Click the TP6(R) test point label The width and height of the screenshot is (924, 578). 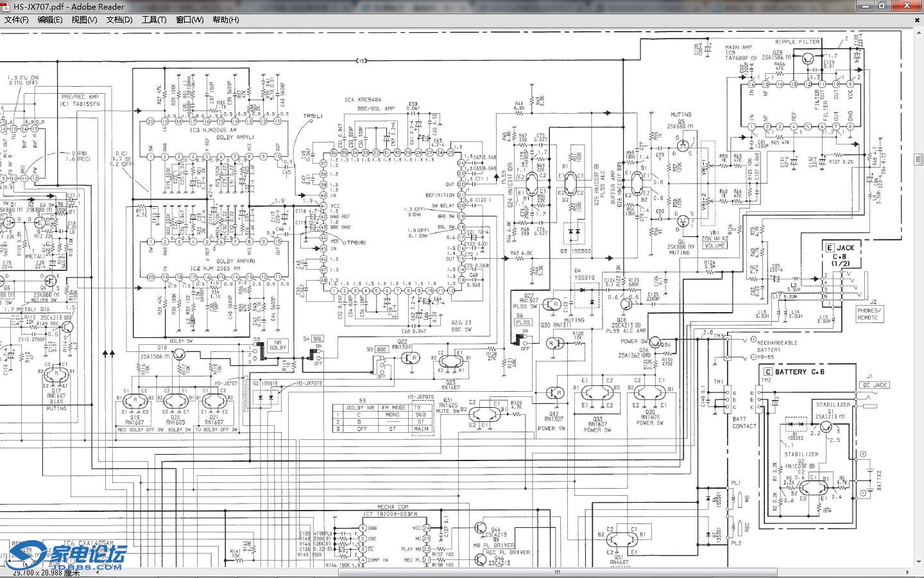[x=356, y=243]
